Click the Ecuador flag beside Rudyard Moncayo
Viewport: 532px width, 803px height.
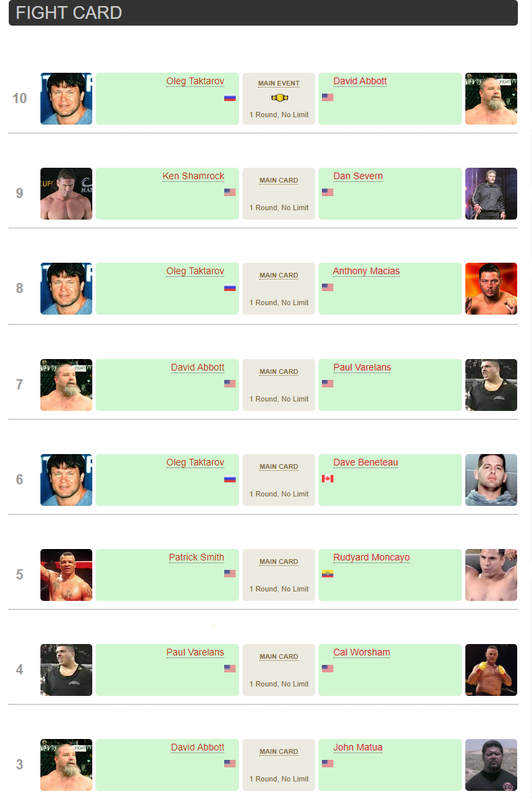pyautogui.click(x=327, y=574)
